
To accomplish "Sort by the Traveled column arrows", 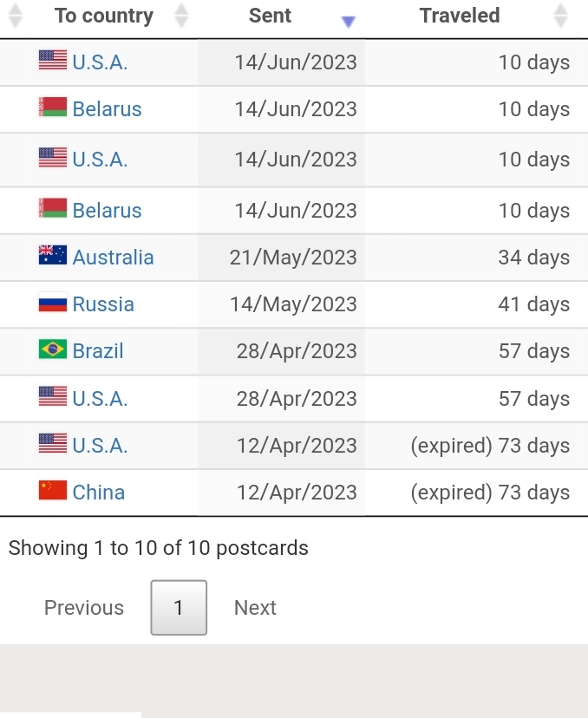I will [x=560, y=16].
